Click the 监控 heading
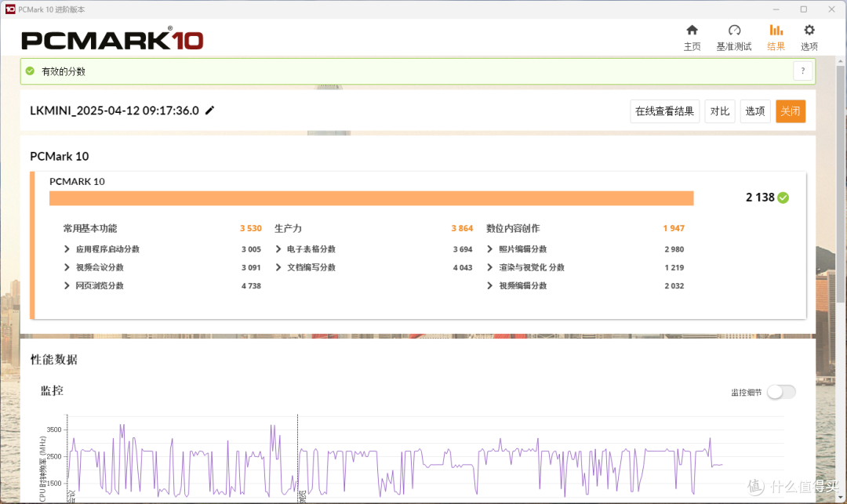The image size is (847, 504). pos(52,390)
